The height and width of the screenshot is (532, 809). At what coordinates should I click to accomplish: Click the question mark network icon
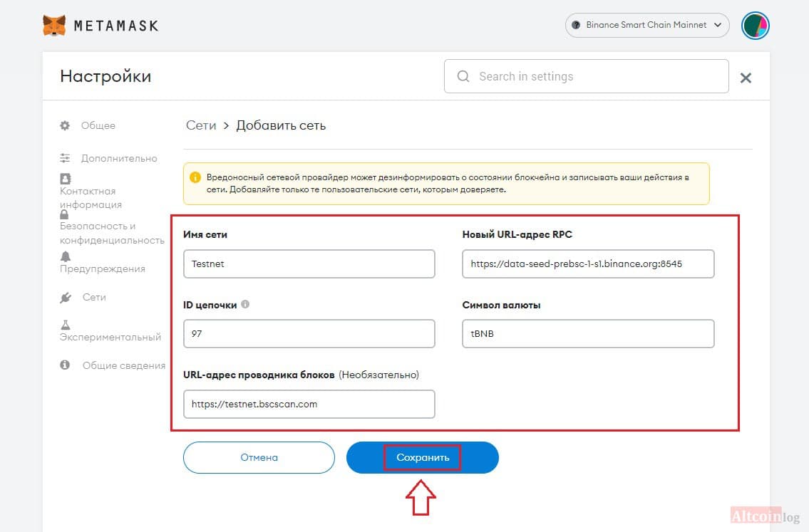(576, 25)
